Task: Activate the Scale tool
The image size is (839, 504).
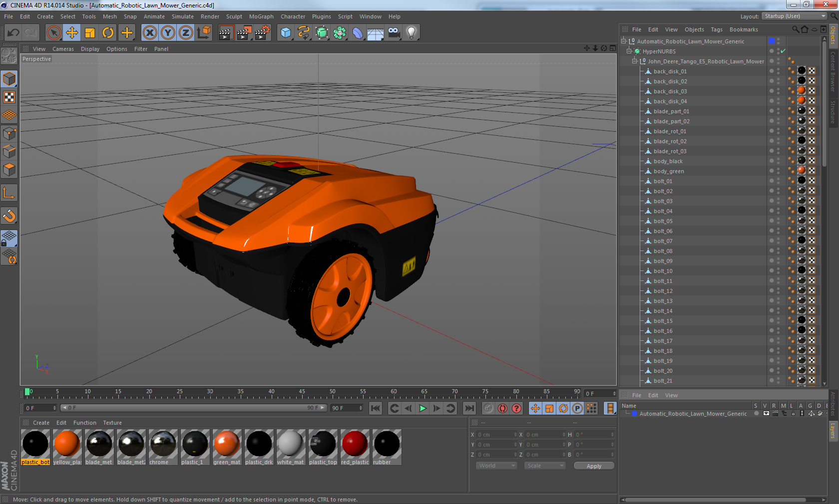Action: 90,33
